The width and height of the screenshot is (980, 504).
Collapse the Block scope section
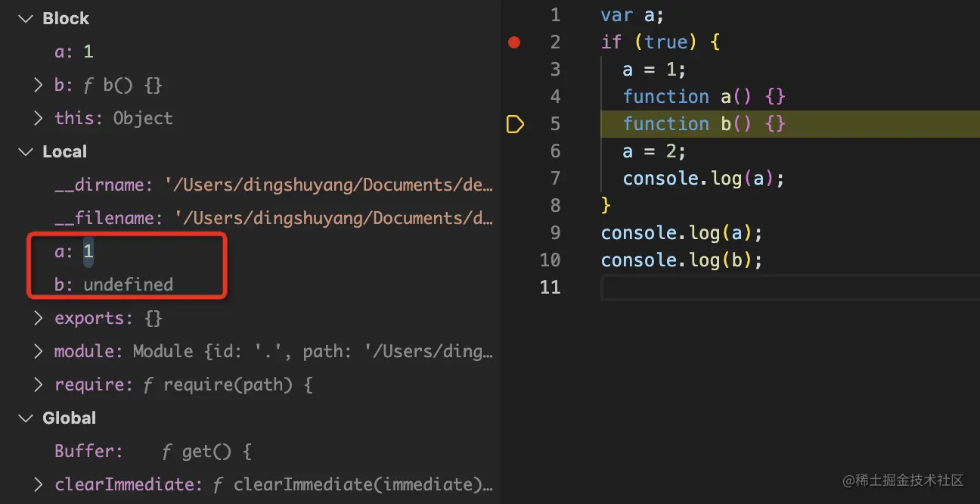26,19
